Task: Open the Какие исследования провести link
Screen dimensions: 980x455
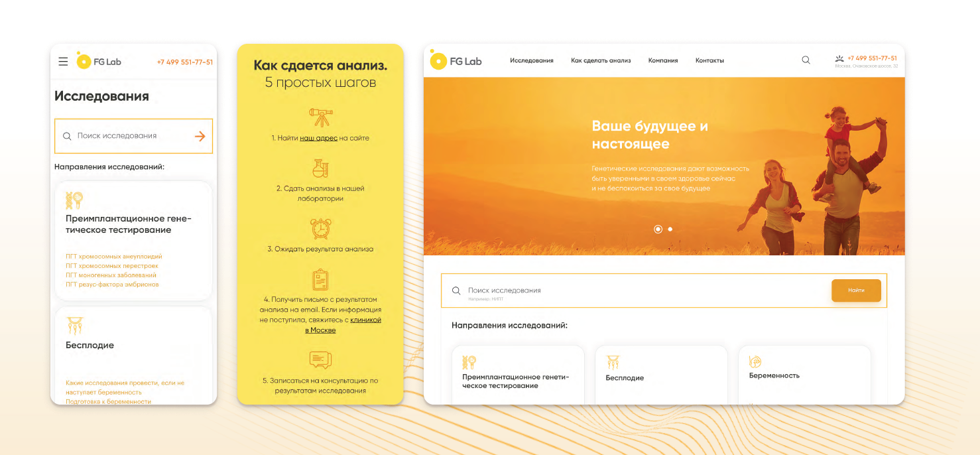Action: tap(125, 387)
